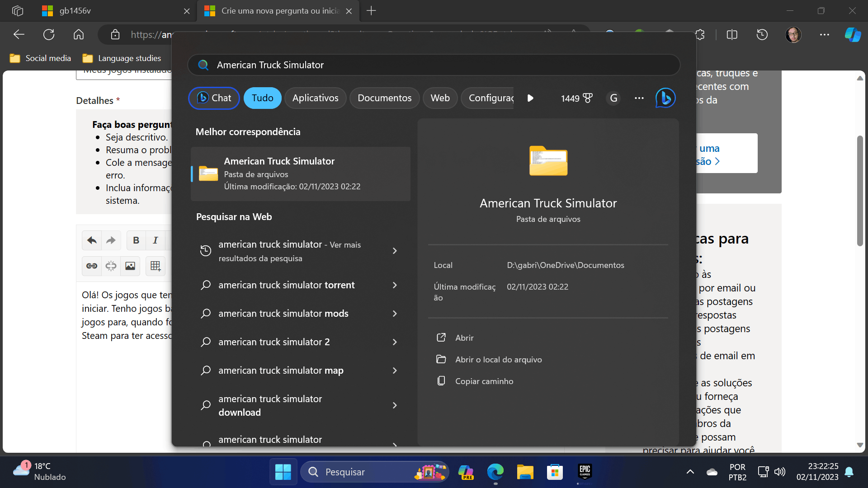Open Microsoft Store from taskbar

click(x=555, y=472)
